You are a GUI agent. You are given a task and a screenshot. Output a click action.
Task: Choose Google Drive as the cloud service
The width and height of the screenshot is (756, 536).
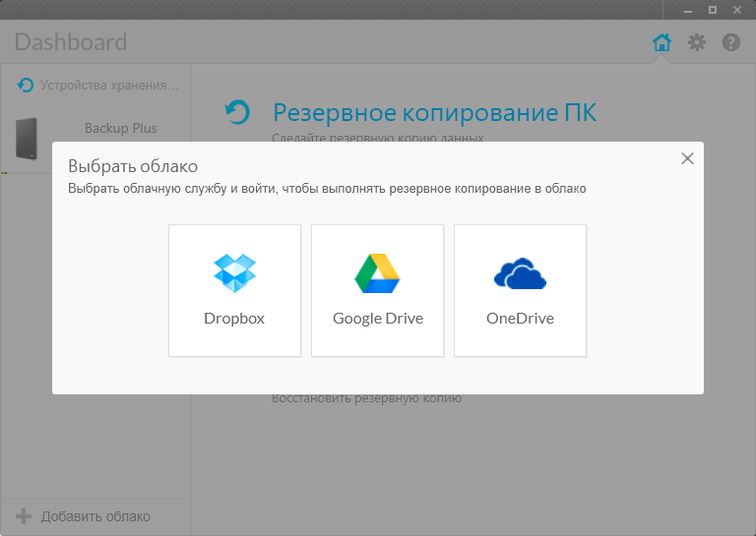point(378,290)
